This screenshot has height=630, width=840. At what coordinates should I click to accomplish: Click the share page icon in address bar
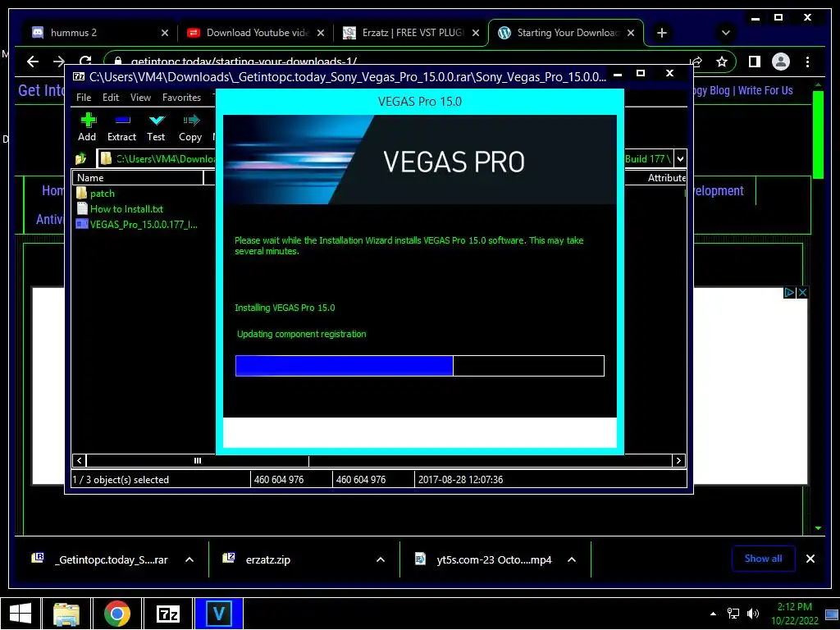(696, 62)
